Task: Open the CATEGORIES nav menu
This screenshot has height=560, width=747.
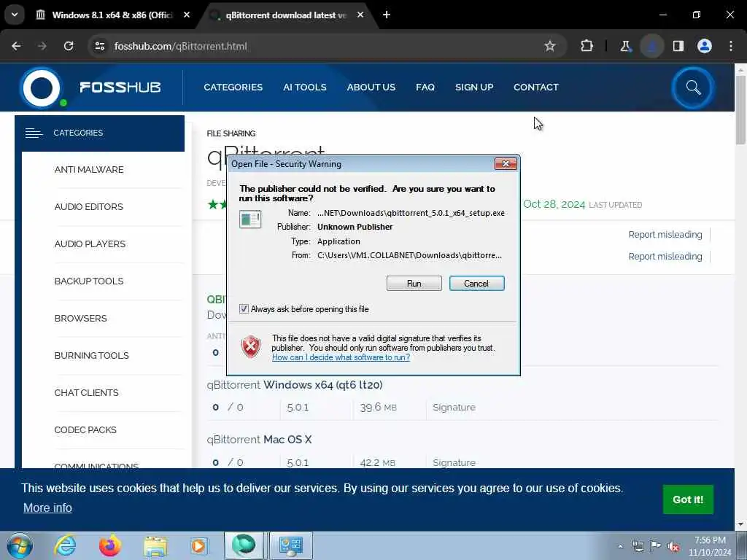Action: [233, 87]
